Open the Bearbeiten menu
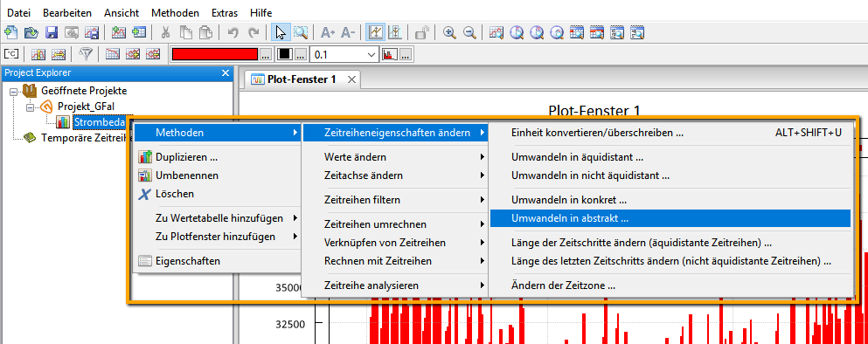 pos(67,12)
